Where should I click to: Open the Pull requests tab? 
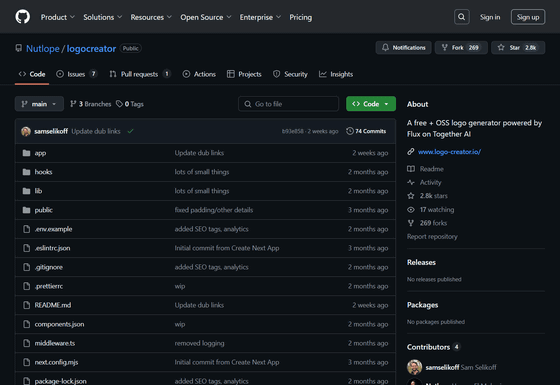pyautogui.click(x=140, y=74)
